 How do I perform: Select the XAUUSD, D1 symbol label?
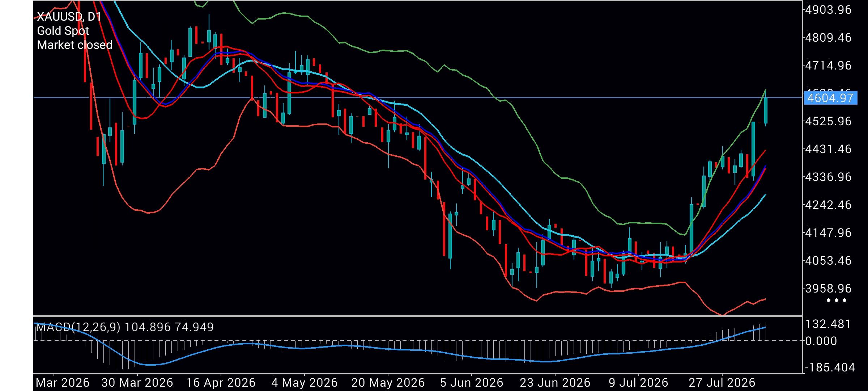(69, 17)
